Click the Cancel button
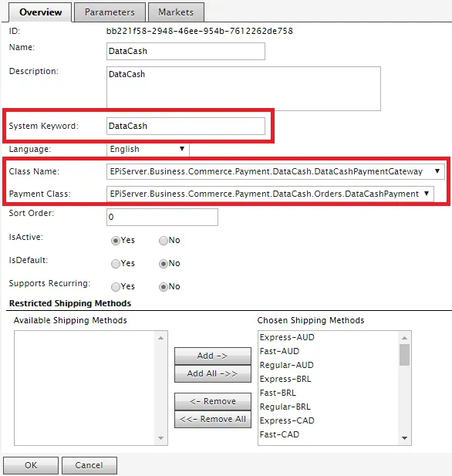452x476 pixels. [89, 465]
